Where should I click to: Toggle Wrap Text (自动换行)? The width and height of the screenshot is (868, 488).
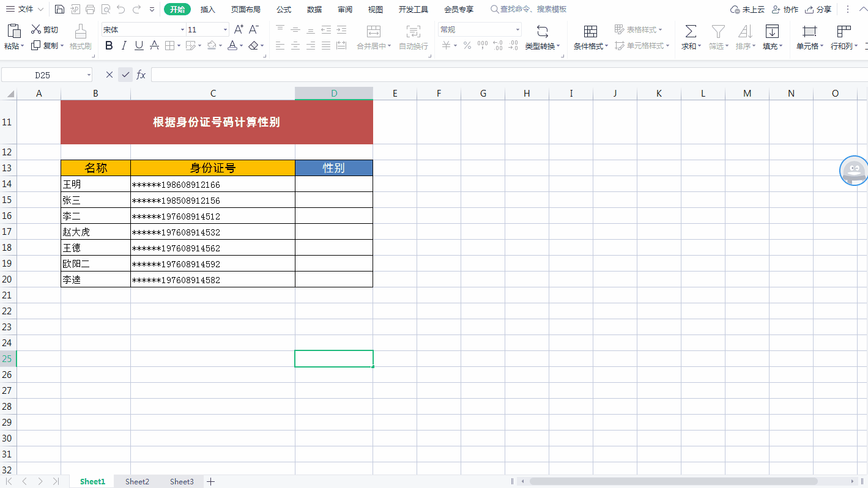[414, 37]
